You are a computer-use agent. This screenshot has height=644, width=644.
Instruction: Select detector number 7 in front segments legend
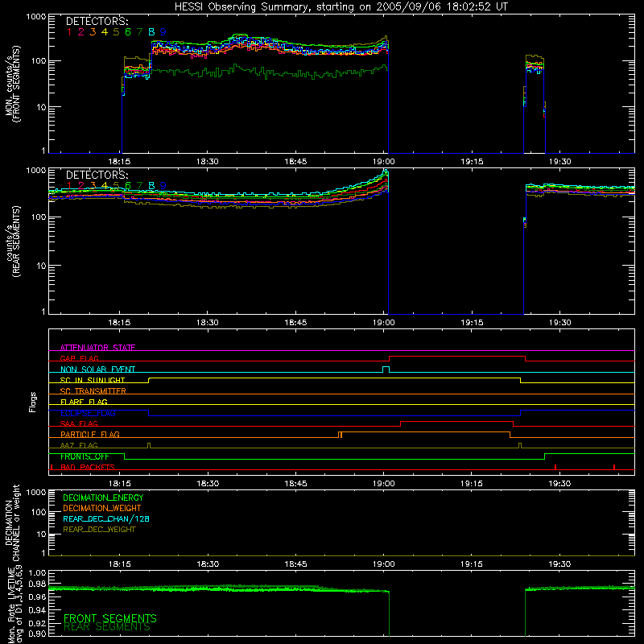click(x=139, y=32)
